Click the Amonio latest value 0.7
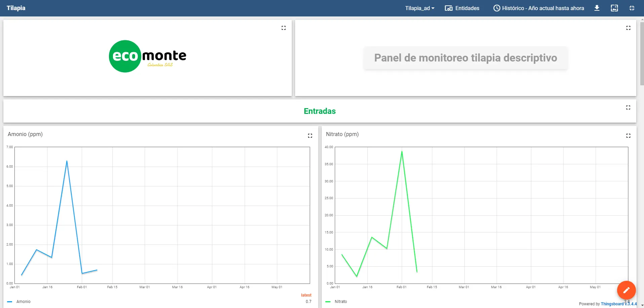The height and width of the screenshot is (308, 644). click(x=309, y=302)
